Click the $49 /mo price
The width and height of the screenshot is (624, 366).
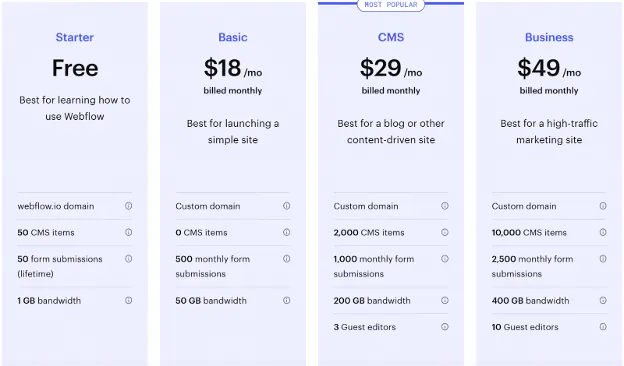tap(549, 68)
